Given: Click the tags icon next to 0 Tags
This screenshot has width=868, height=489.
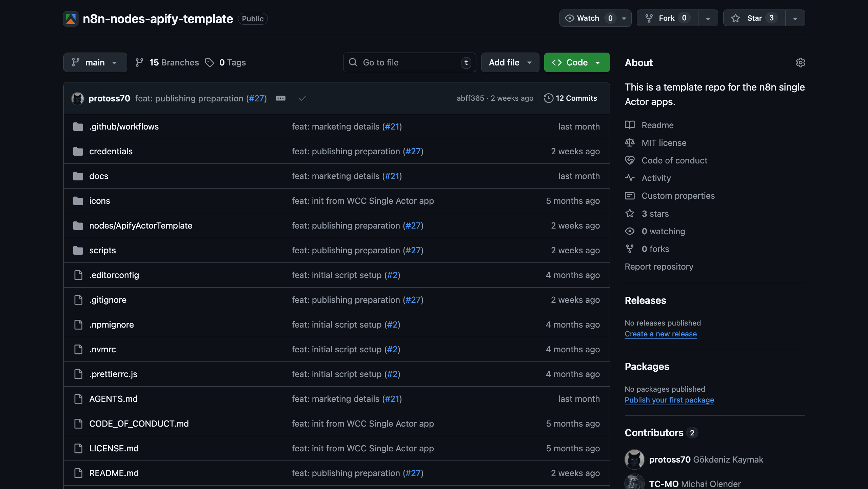Looking at the screenshot, I should click(x=210, y=62).
